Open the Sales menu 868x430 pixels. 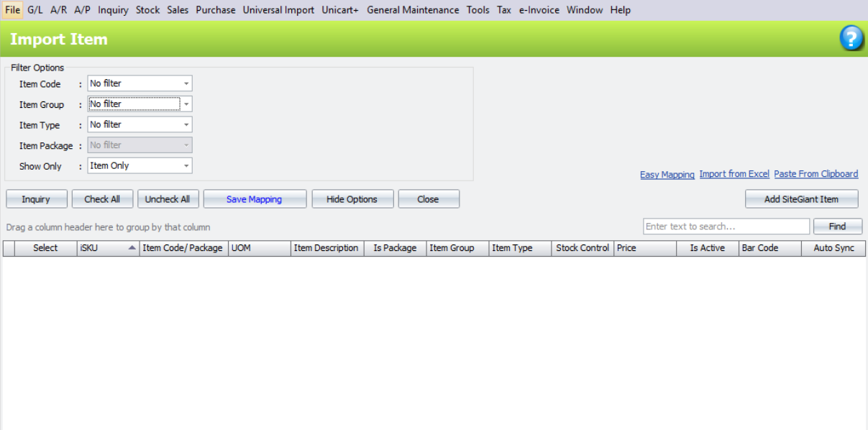coord(178,10)
